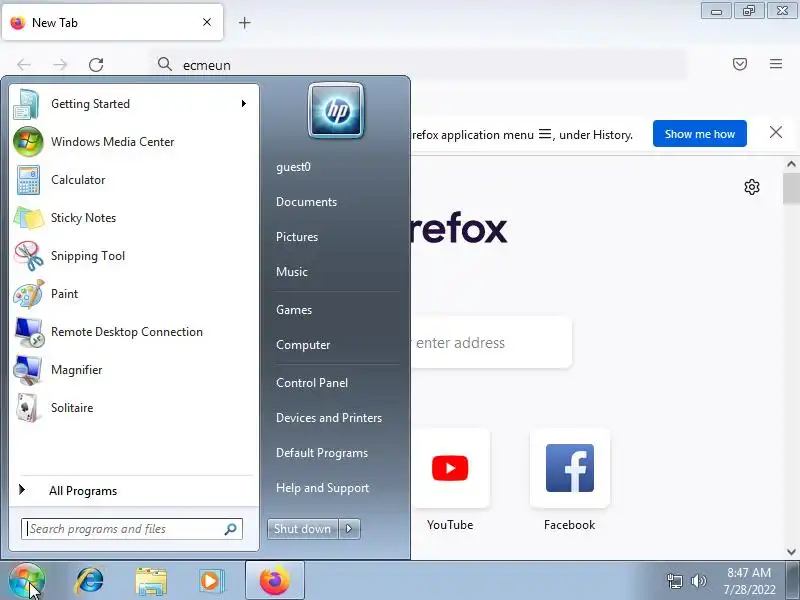Screen dimensions: 800x600
Task: Expand the Getting Started submenu arrow
Action: pos(244,104)
